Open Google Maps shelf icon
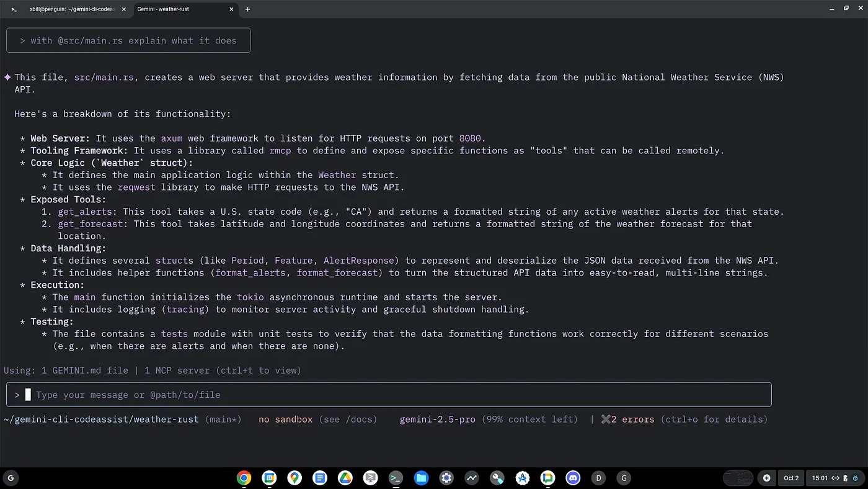 click(294, 478)
